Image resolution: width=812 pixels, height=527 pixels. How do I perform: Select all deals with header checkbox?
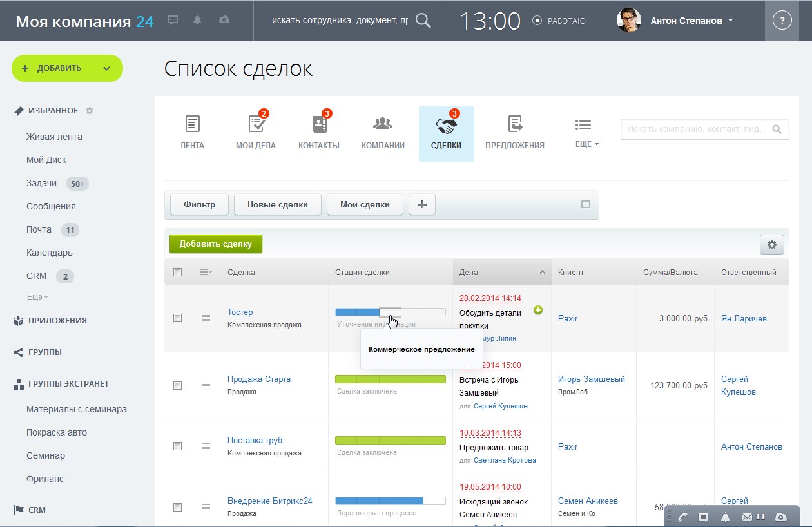(178, 273)
